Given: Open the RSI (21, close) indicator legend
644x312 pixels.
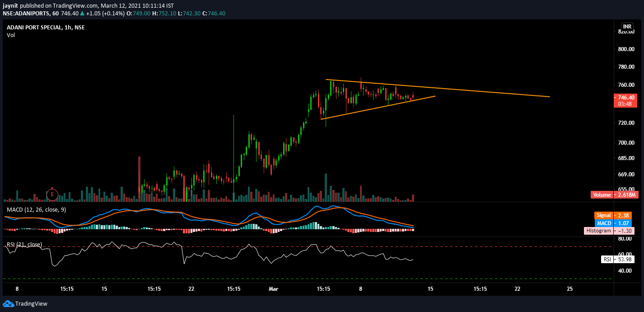Looking at the screenshot, I should coord(24,245).
